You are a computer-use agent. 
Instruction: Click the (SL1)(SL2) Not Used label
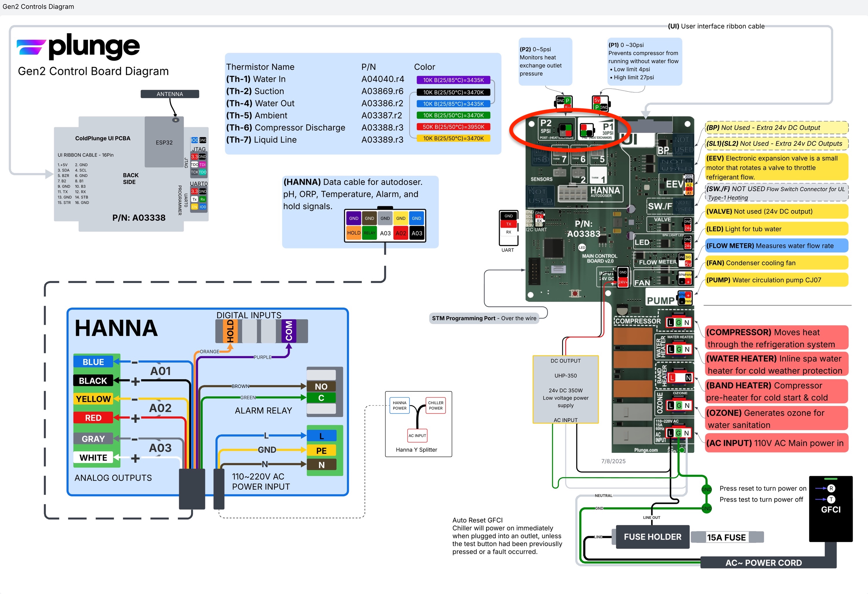point(777,144)
